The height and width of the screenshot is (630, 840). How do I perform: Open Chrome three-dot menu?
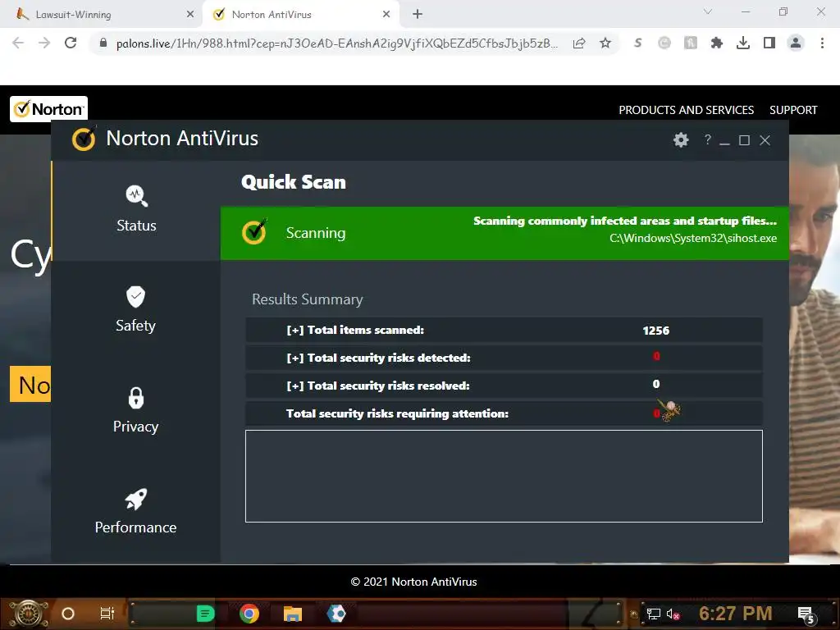point(822,43)
